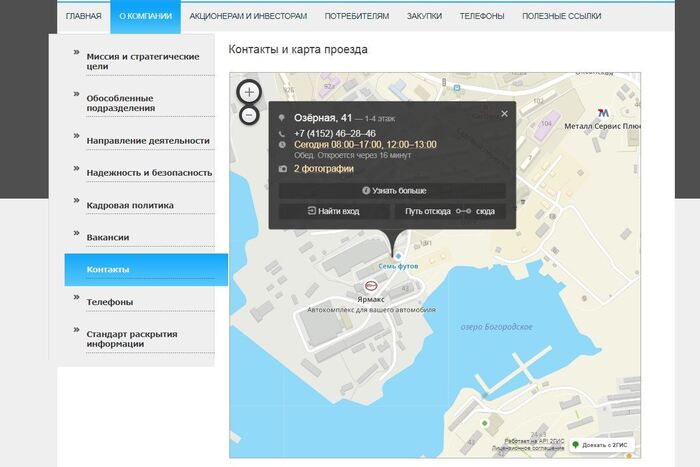Close the Озёрная, 41 address popup
700x467 pixels.
(504, 114)
